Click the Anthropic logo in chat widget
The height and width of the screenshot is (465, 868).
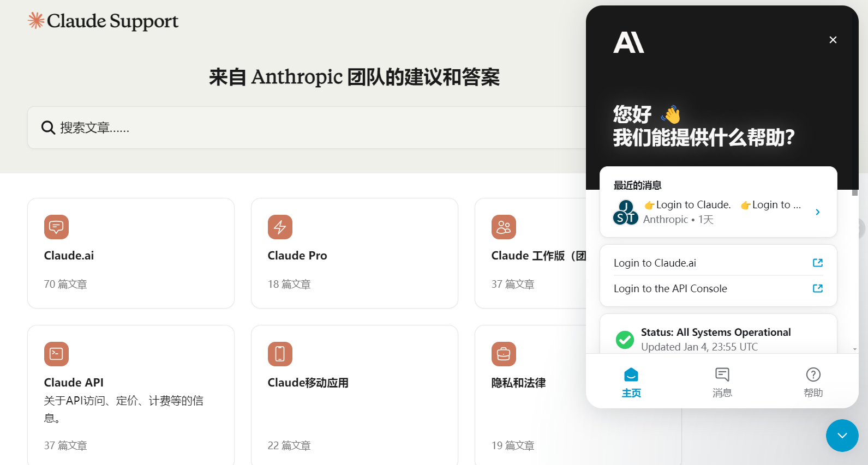[628, 43]
